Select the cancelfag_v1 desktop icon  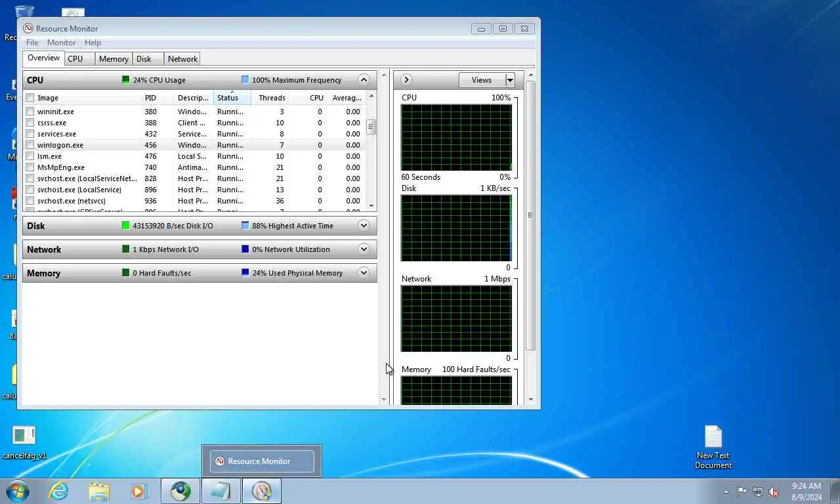24,442
